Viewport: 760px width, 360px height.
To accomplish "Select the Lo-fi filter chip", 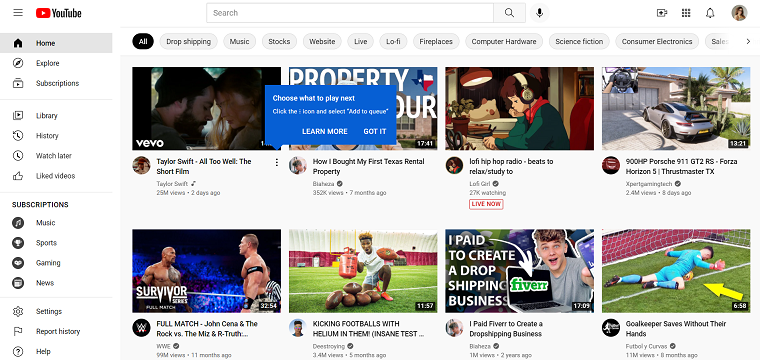I will (393, 42).
